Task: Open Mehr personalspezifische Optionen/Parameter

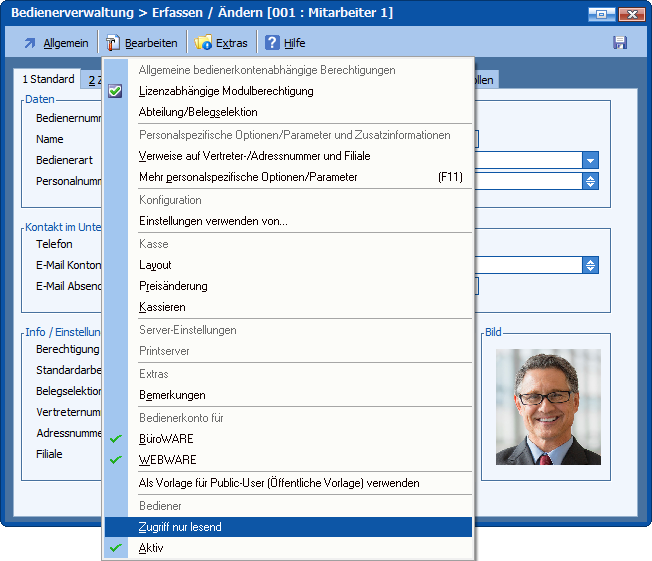Action: pos(248,177)
